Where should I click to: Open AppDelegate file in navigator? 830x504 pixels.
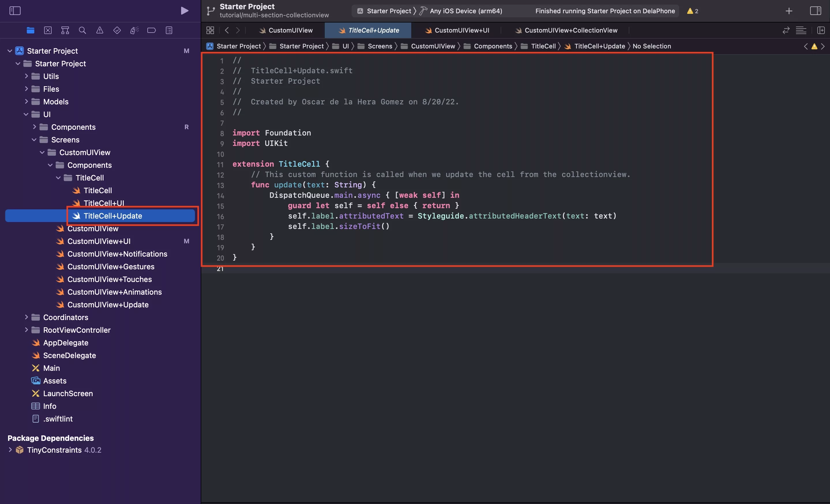tap(65, 343)
